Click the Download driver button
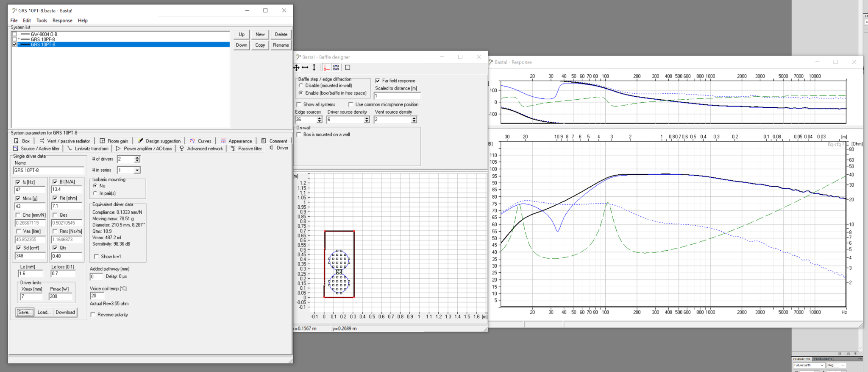This screenshot has height=372, width=868. [65, 312]
